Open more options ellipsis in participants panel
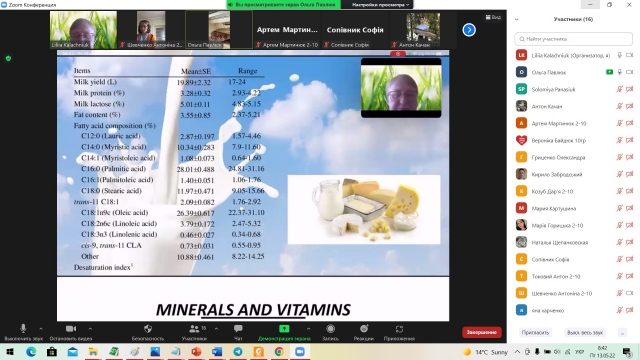Viewport: 640px width, 360px height. pyautogui.click(x=622, y=333)
